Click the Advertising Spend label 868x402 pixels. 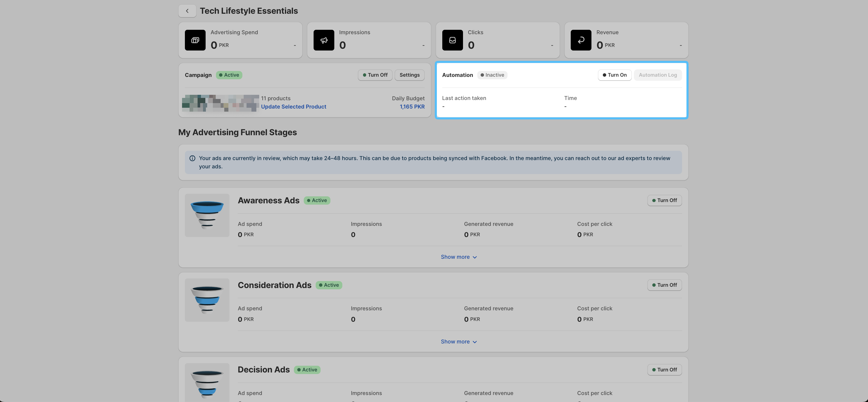coord(234,32)
